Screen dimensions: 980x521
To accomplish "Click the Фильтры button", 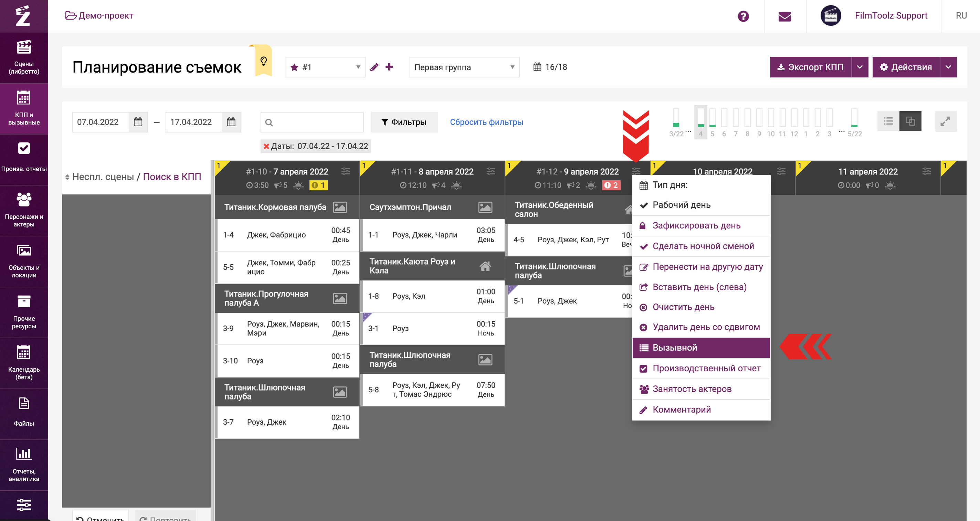I will [x=404, y=122].
